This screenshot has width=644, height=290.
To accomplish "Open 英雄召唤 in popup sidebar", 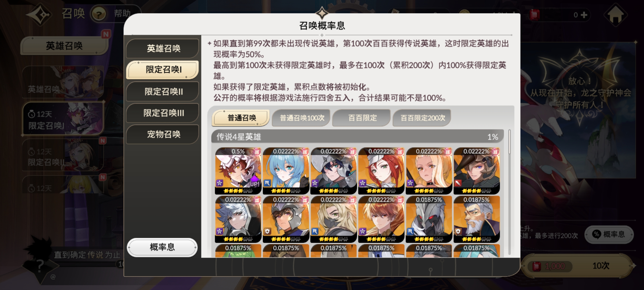I will point(163,49).
